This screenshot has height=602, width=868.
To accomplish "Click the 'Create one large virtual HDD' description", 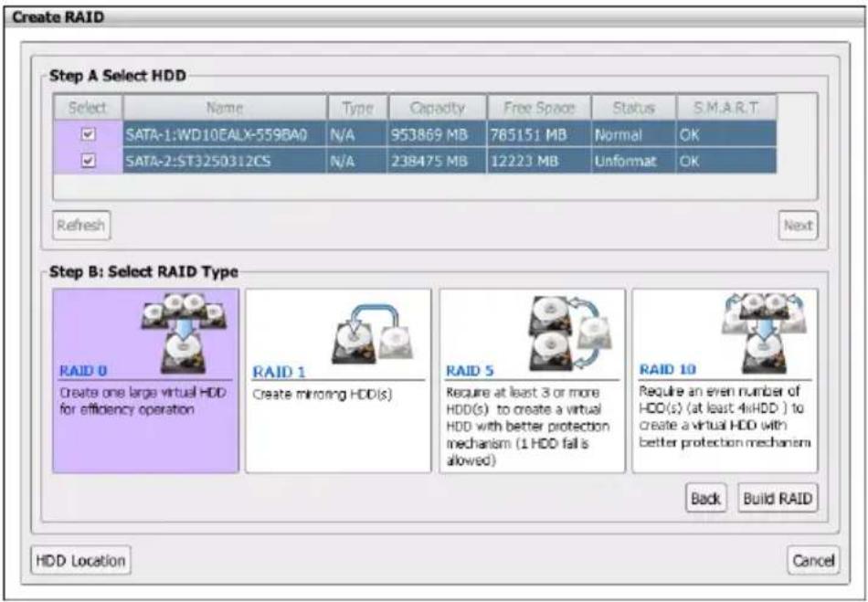I will click(143, 401).
